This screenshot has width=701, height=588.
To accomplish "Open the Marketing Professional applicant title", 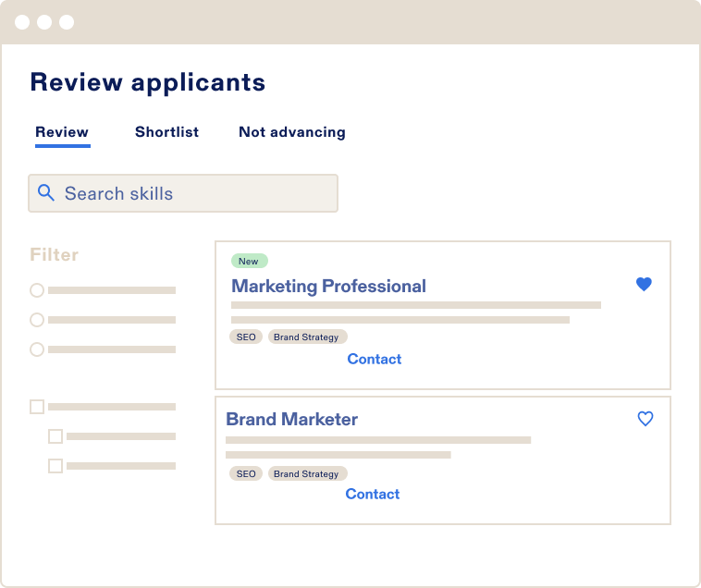I will click(x=328, y=287).
